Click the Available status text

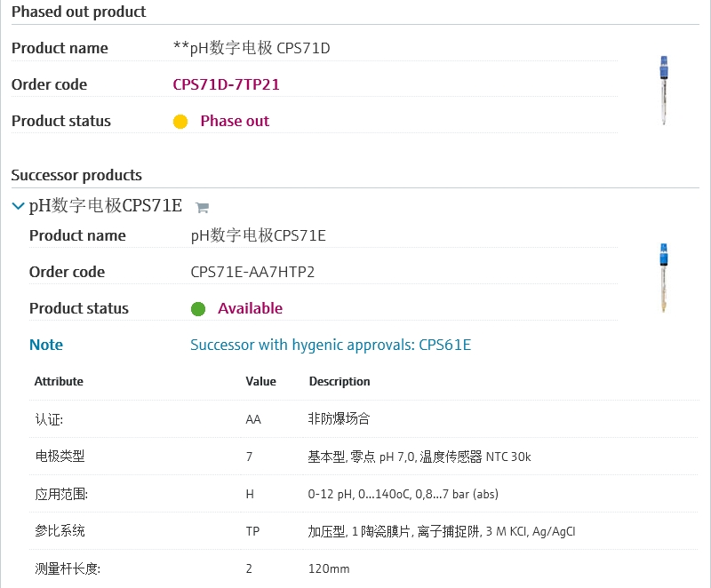pyautogui.click(x=250, y=308)
